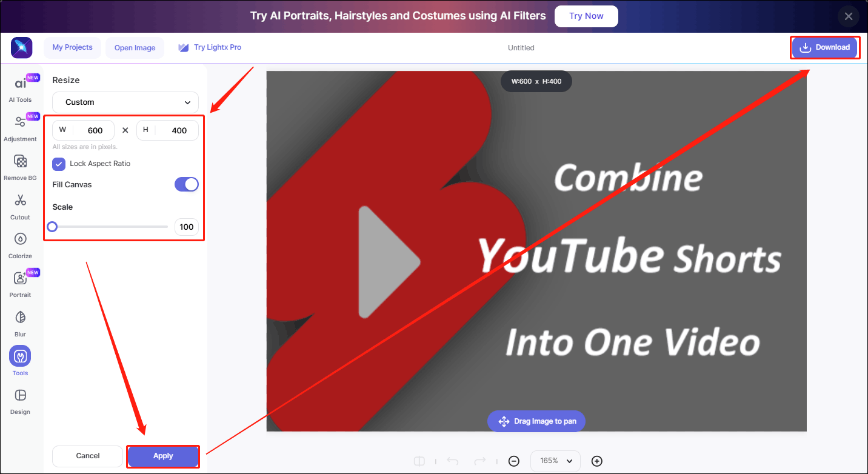Viewport: 868px width, 474px height.
Task: Toggle the compare before/after icon
Action: 419,461
